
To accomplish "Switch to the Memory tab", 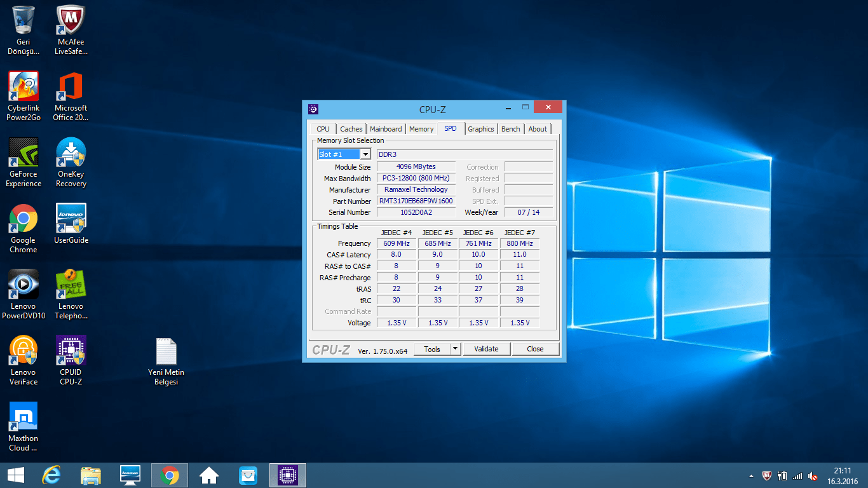I will [421, 129].
